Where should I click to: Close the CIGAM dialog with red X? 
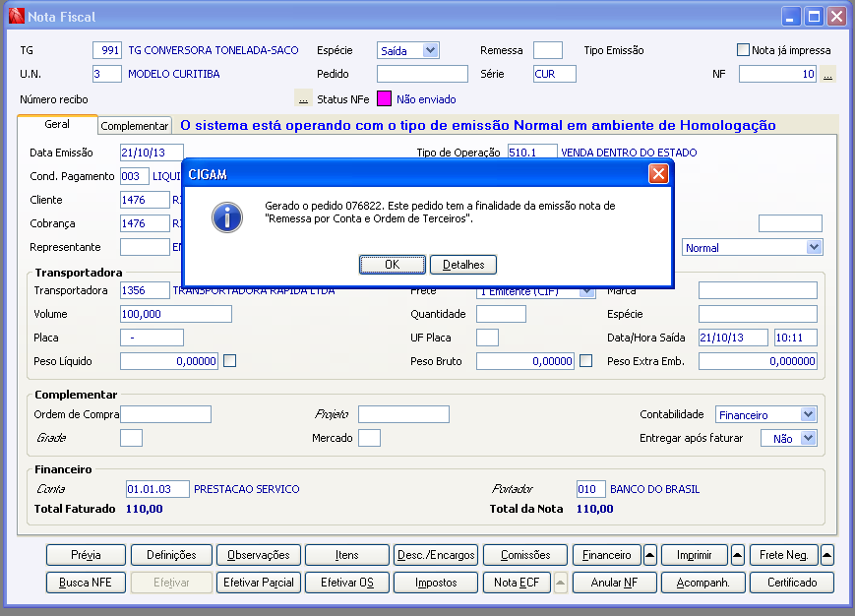[x=658, y=174]
